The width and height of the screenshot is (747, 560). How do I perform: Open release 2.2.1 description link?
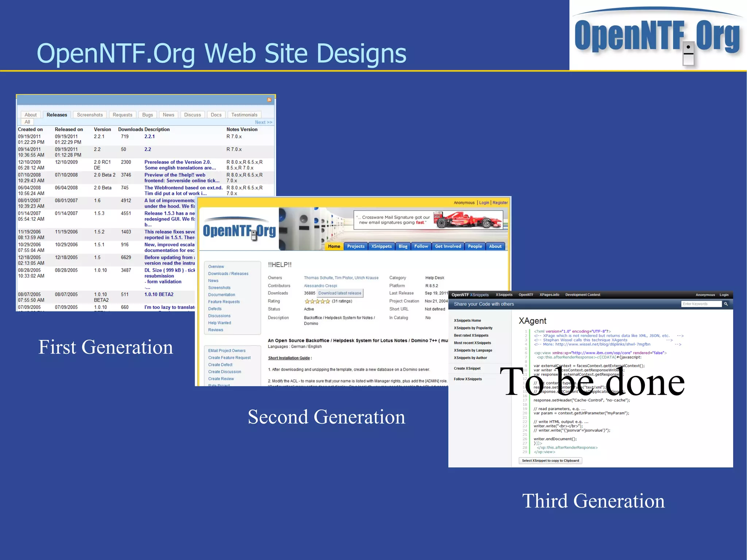point(150,136)
